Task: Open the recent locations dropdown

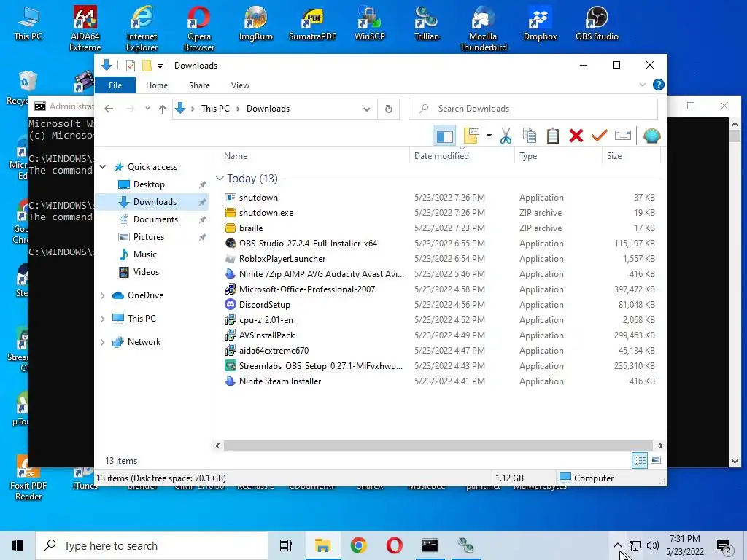Action: 147,109
